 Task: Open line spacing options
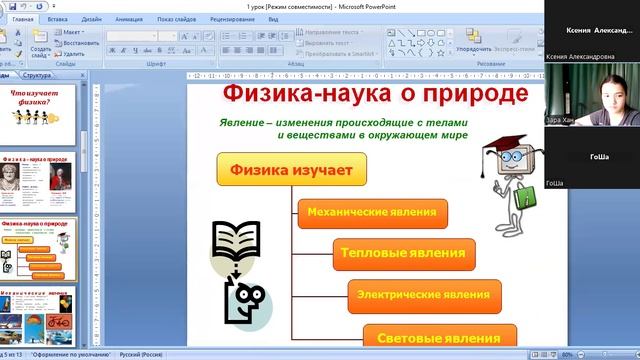point(285,36)
